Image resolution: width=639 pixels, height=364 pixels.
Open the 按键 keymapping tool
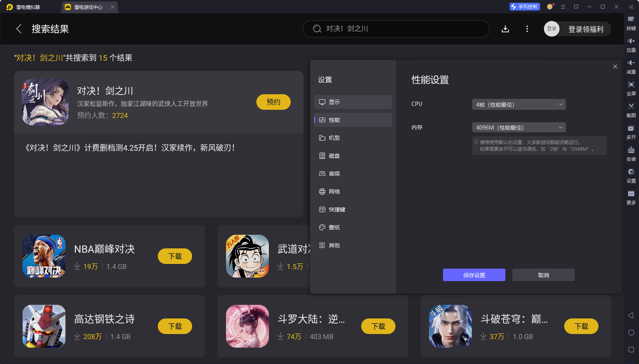631,23
